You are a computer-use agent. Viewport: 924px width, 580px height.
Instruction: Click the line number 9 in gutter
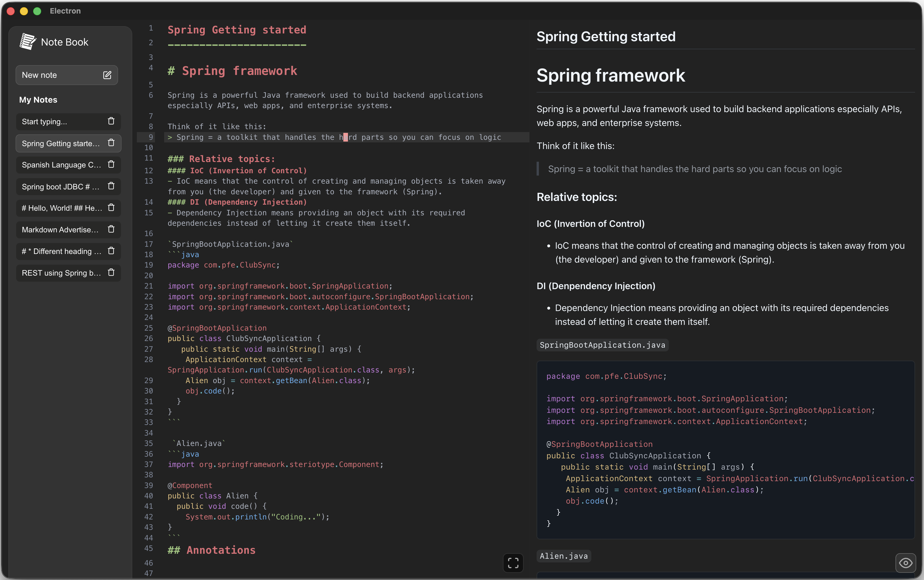(151, 137)
